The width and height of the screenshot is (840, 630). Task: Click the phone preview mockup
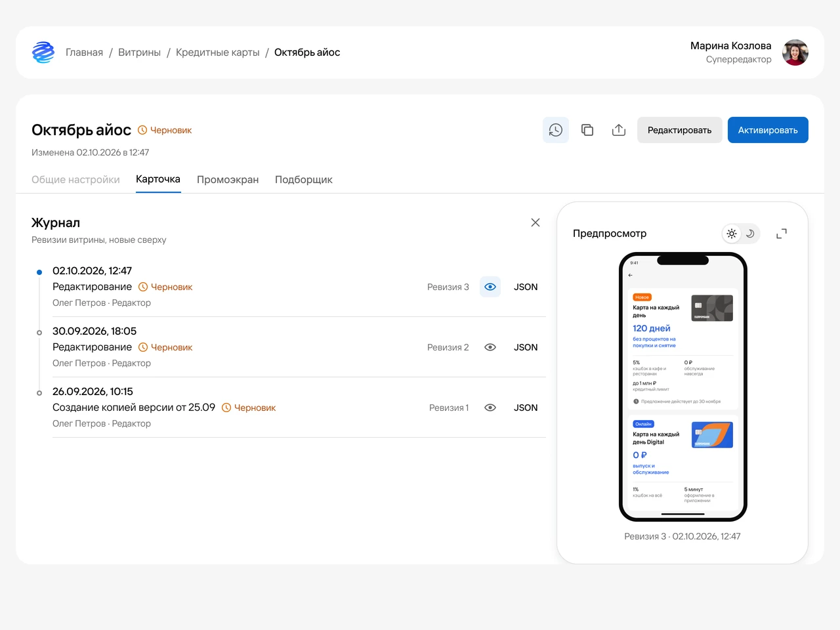click(683, 387)
